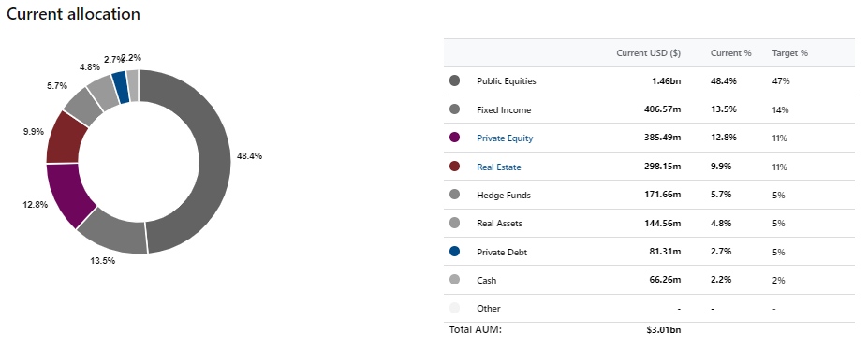Click the blue Private Debt legend dot
This screenshot has width=868, height=349.
point(454,252)
